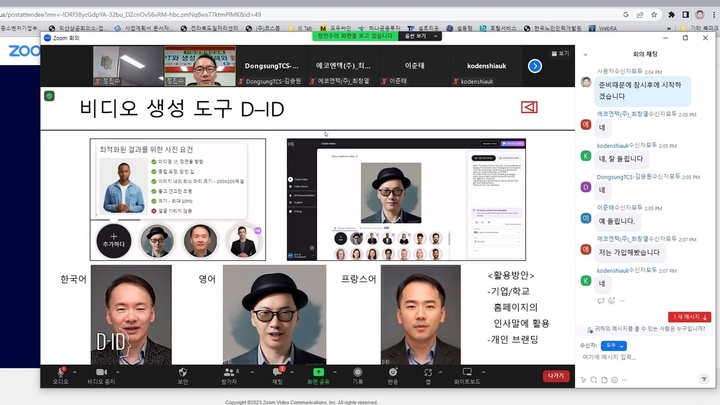Mute microphone via the 오디오 button
This screenshot has width=720, height=405.
[60, 376]
